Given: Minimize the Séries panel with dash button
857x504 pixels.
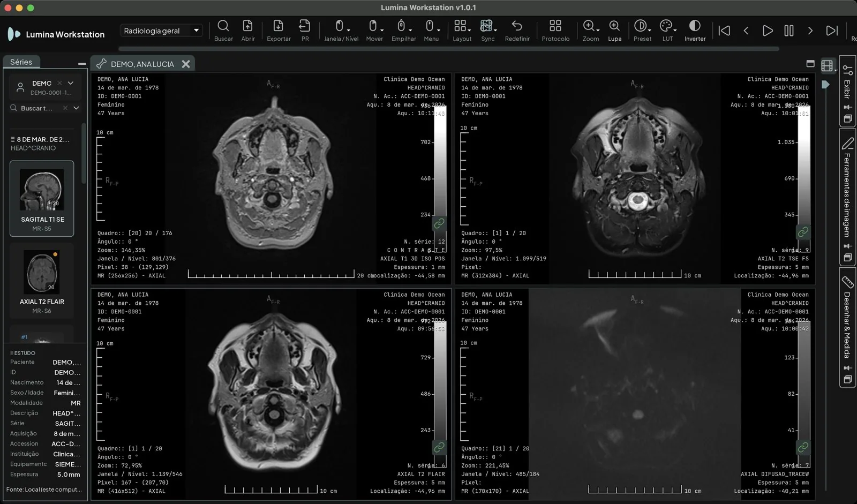Looking at the screenshot, I should point(82,63).
